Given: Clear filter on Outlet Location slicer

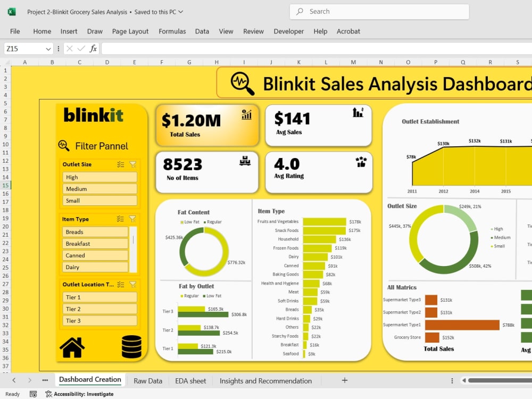Looking at the screenshot, I should (x=132, y=284).
